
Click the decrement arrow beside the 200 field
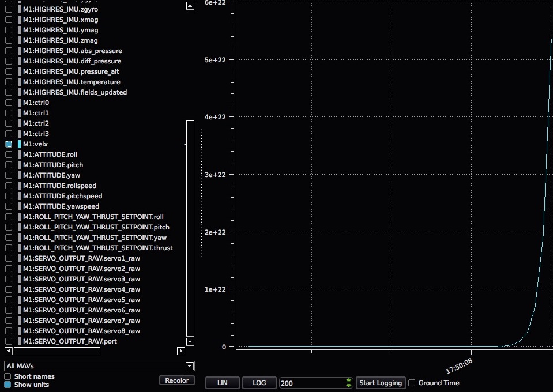[348, 385]
